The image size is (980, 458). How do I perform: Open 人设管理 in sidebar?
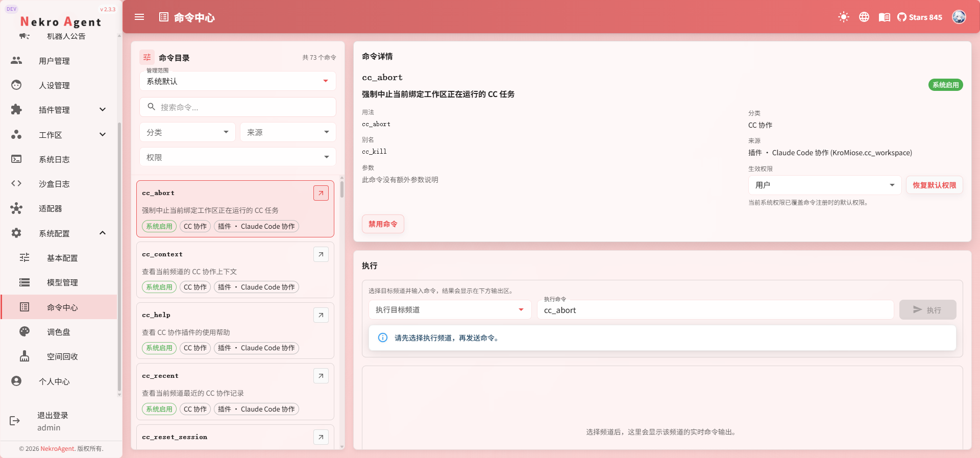point(59,85)
